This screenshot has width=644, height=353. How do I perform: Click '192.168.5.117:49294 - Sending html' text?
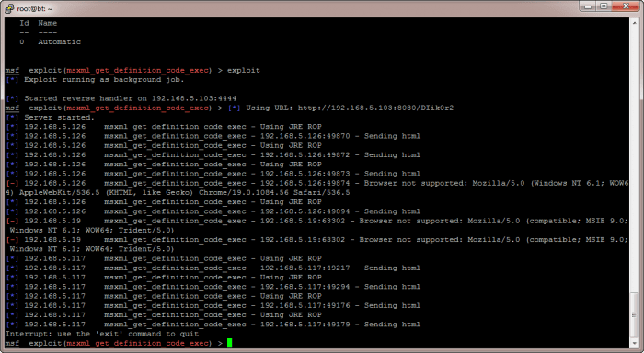pos(340,287)
